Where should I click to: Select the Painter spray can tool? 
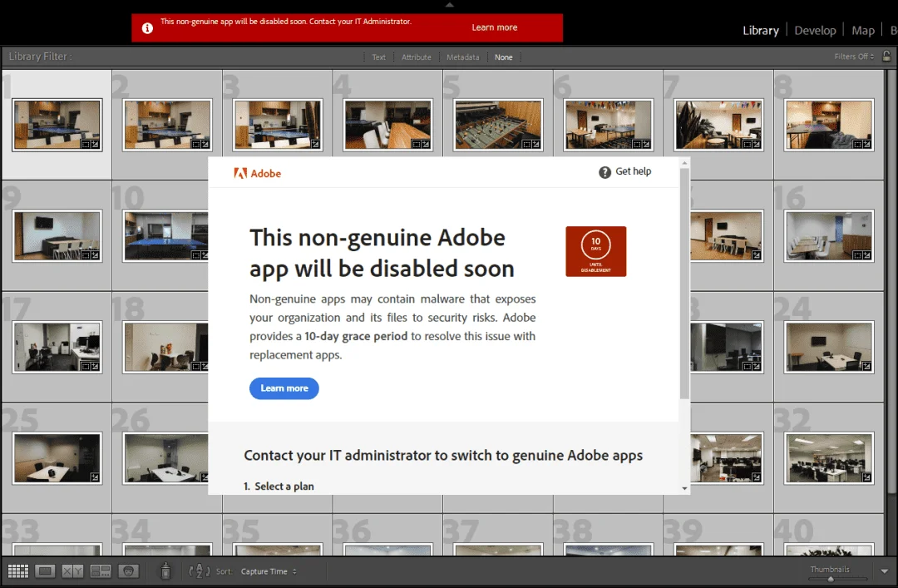165,571
